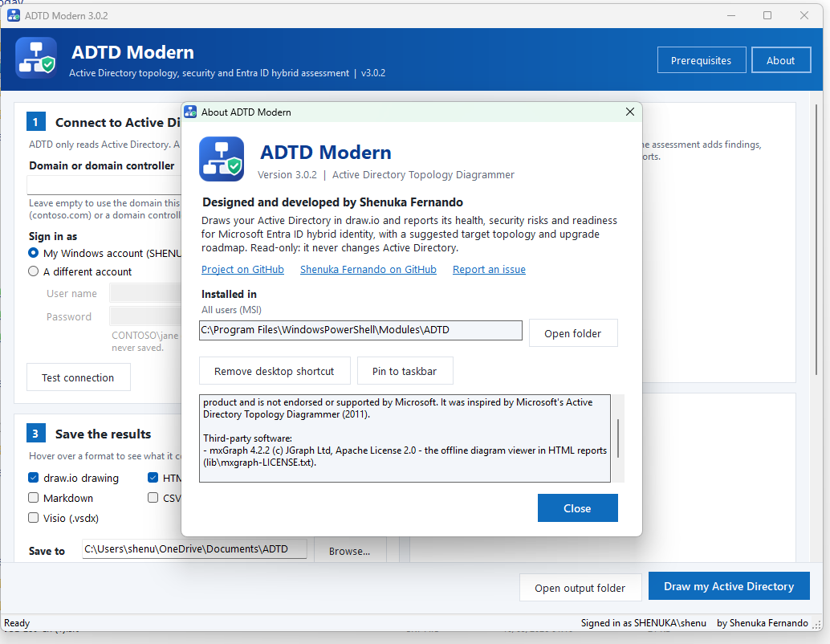Click the 'Installed in' label
This screenshot has width=830, height=644.
(x=230, y=294)
